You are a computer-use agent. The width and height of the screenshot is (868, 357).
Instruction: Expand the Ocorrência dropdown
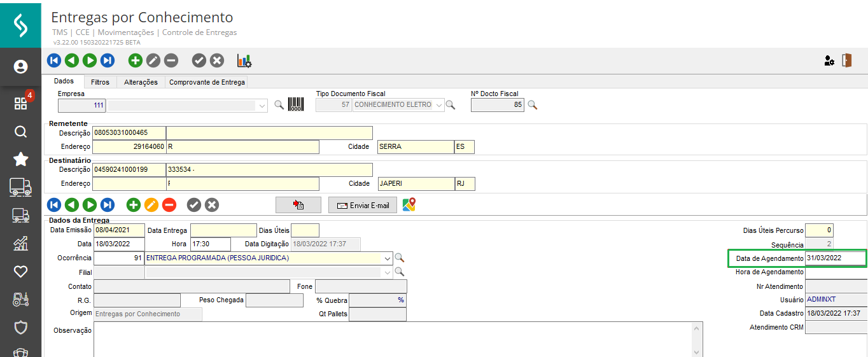click(387, 258)
